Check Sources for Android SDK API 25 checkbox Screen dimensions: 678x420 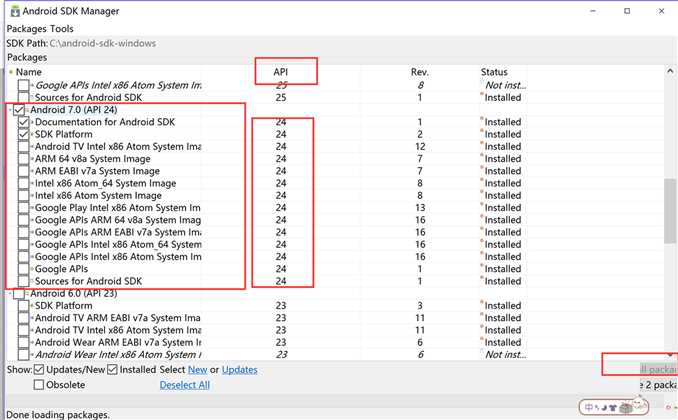[24, 98]
